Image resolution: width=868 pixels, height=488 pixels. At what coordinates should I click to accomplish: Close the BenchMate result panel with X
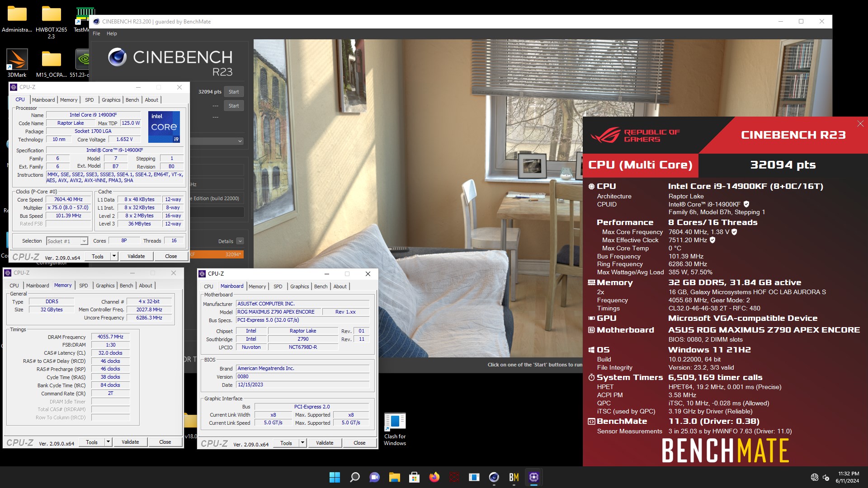[x=860, y=123]
